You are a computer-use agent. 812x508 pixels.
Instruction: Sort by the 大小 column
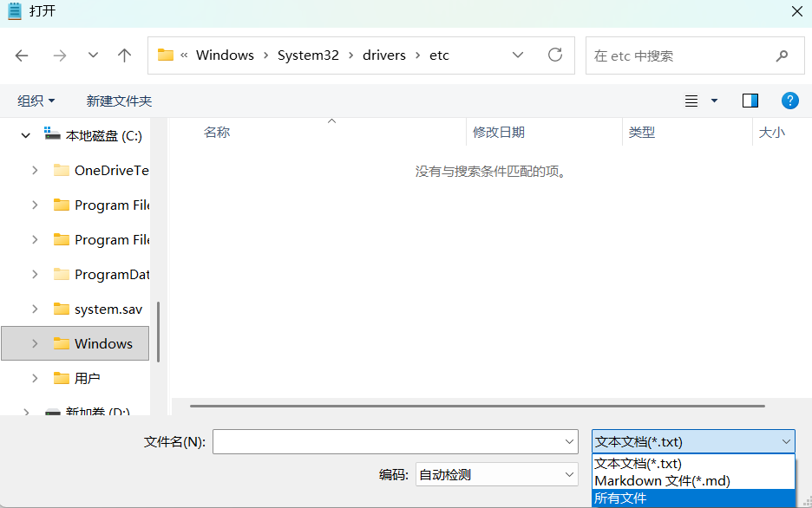(x=771, y=133)
